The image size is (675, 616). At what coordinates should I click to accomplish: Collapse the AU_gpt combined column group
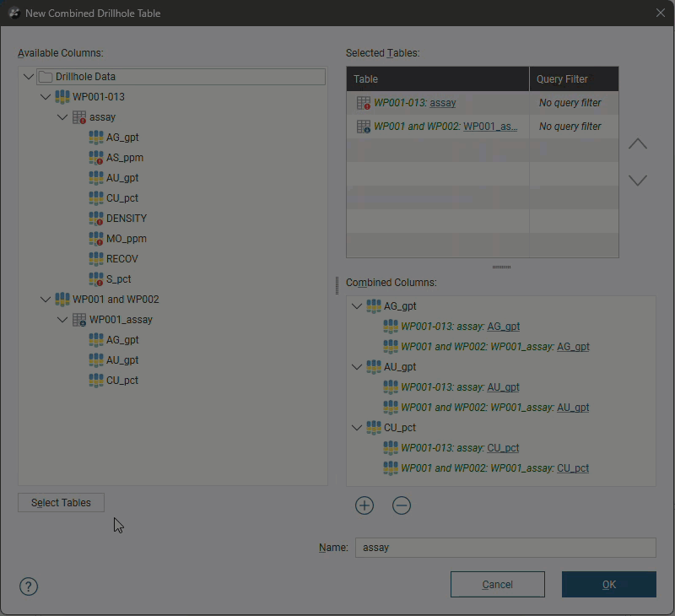[x=357, y=367]
